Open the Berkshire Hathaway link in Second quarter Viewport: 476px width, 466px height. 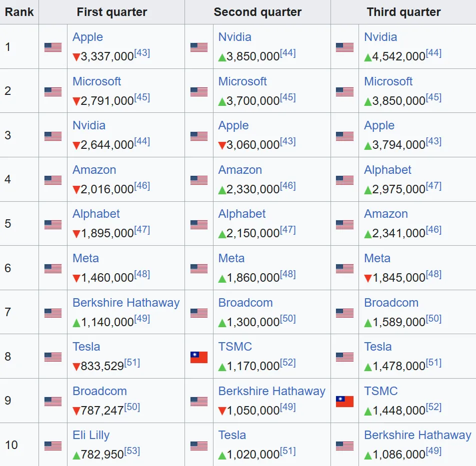(x=271, y=391)
